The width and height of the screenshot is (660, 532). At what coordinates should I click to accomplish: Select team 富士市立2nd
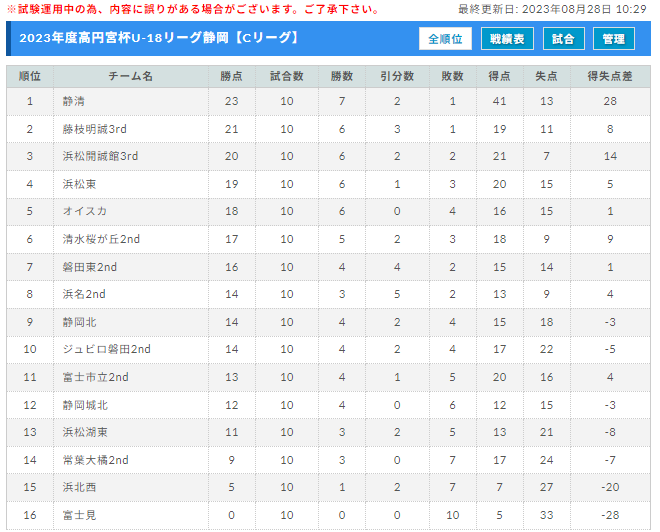(x=96, y=377)
